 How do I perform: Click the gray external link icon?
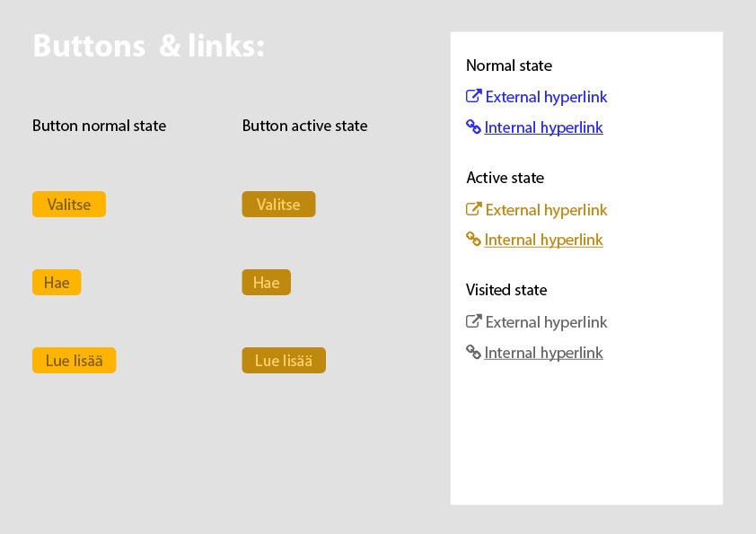(474, 321)
